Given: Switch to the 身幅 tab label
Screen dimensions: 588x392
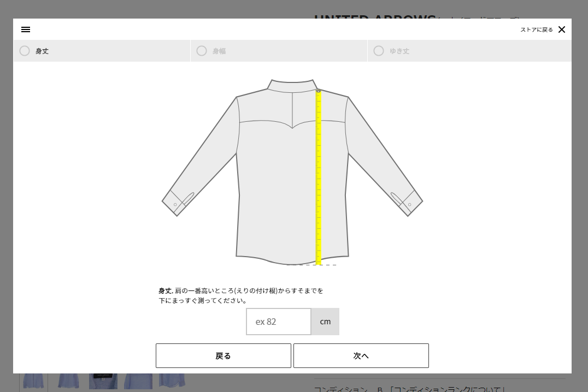Looking at the screenshot, I should (x=219, y=51).
